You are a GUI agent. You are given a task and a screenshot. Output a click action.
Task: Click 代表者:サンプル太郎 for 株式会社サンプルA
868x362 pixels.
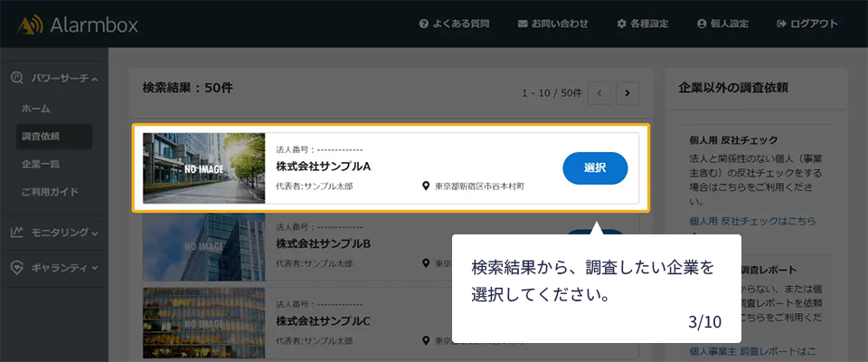(314, 186)
